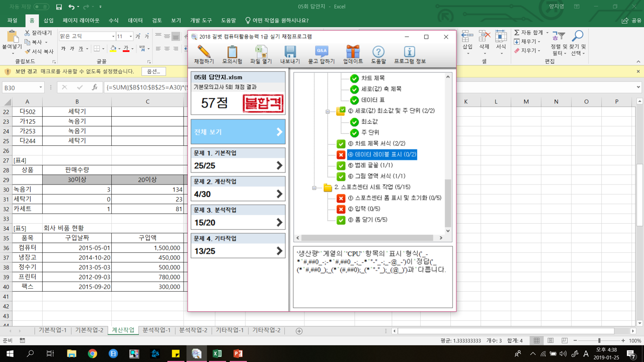
Task: Open the font name dropdown 맑은 고딕
Action: (113, 37)
